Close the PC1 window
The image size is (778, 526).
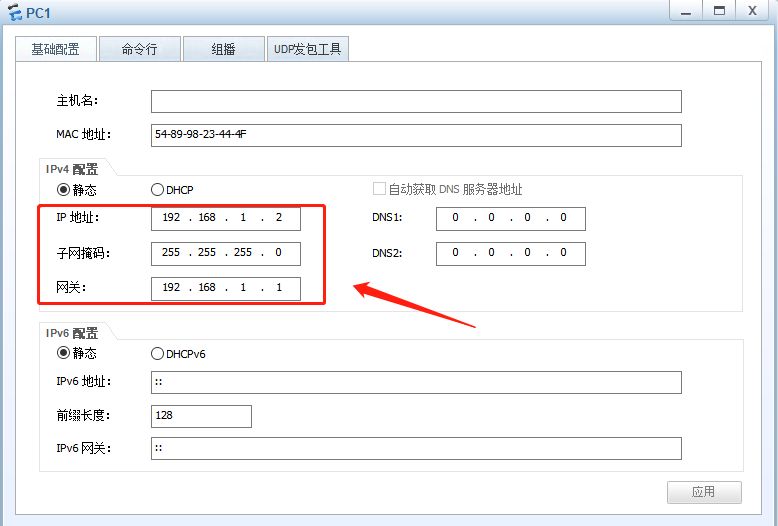pyautogui.click(x=750, y=10)
